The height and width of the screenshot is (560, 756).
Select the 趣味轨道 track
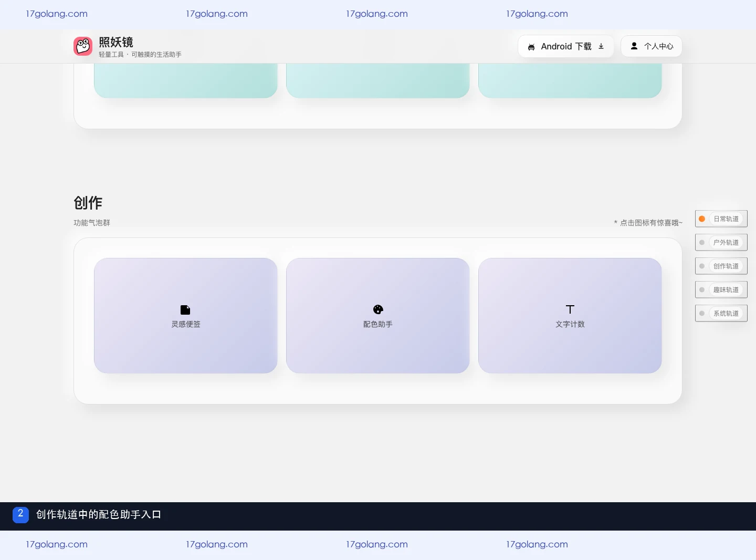(x=721, y=289)
